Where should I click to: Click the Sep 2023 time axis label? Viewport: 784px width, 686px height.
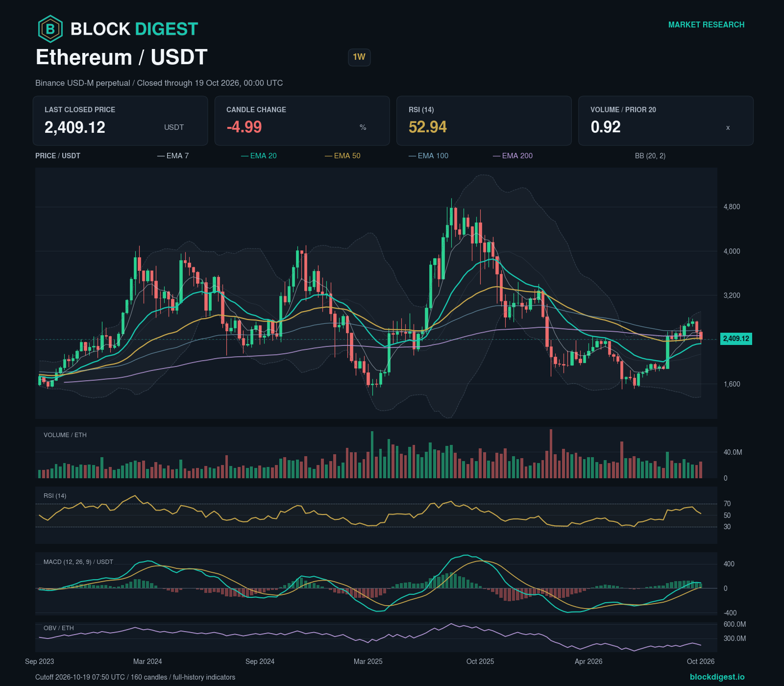40,661
